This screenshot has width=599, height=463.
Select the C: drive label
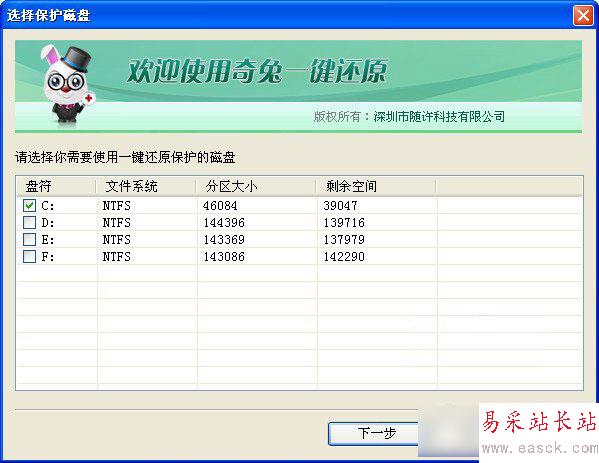pos(48,206)
